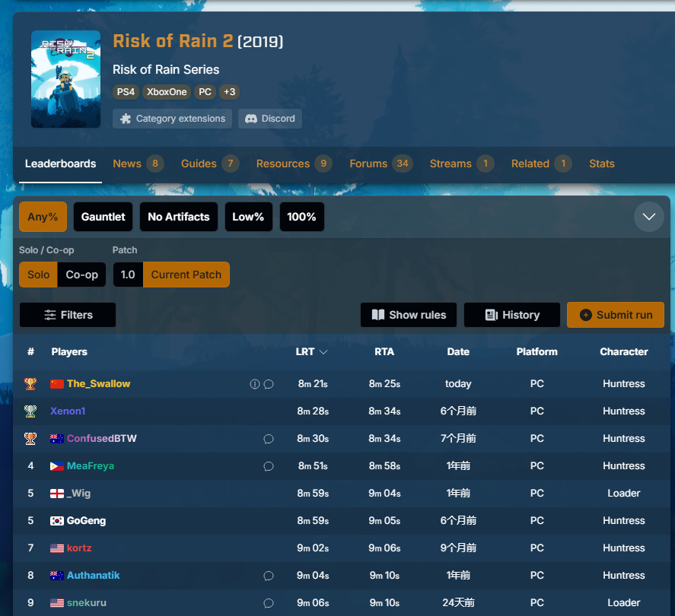Image resolution: width=675 pixels, height=616 pixels.
Task: Click Philippines flag next to MeaFreya
Action: click(57, 466)
